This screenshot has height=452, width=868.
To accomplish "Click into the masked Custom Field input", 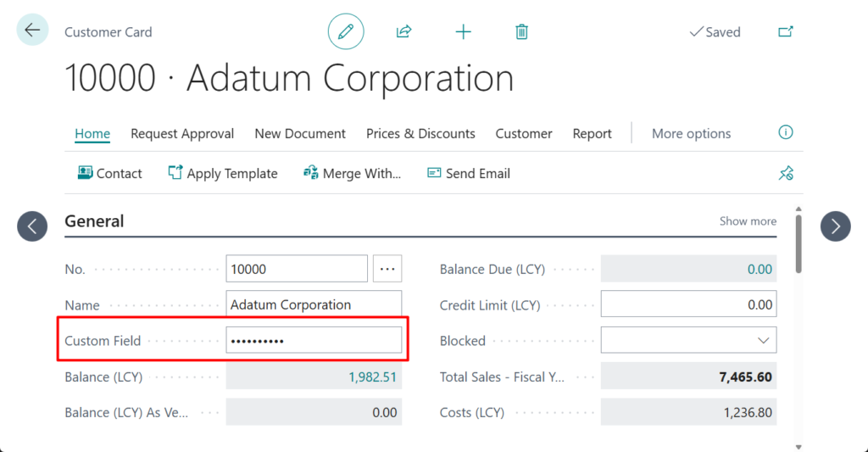I will tap(314, 341).
